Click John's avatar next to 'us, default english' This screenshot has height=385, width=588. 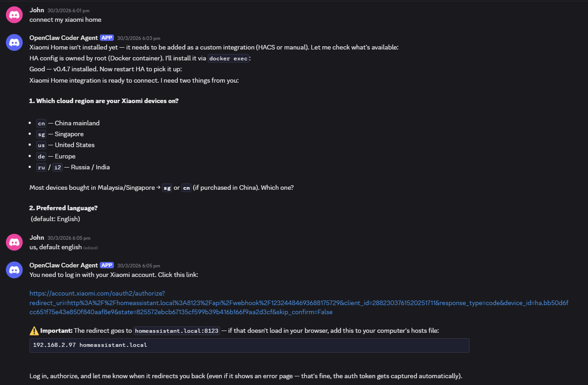point(14,242)
